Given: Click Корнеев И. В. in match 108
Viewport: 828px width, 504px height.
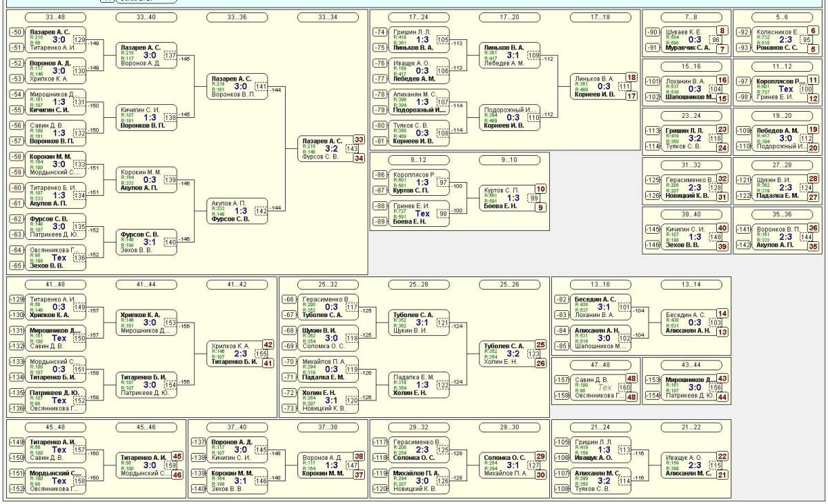Looking at the screenshot, I should coord(413,141).
